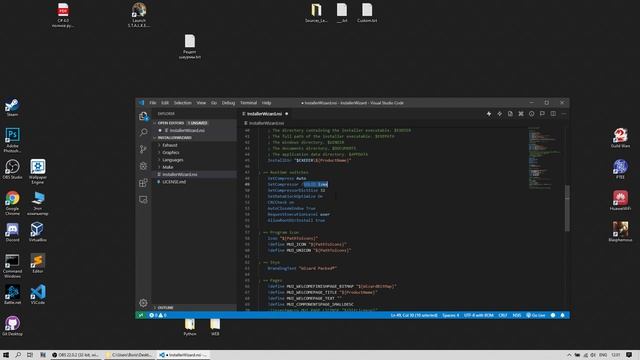640x360 pixels.
Task: Switch to the OBS taskbar window
Action: coord(76,355)
